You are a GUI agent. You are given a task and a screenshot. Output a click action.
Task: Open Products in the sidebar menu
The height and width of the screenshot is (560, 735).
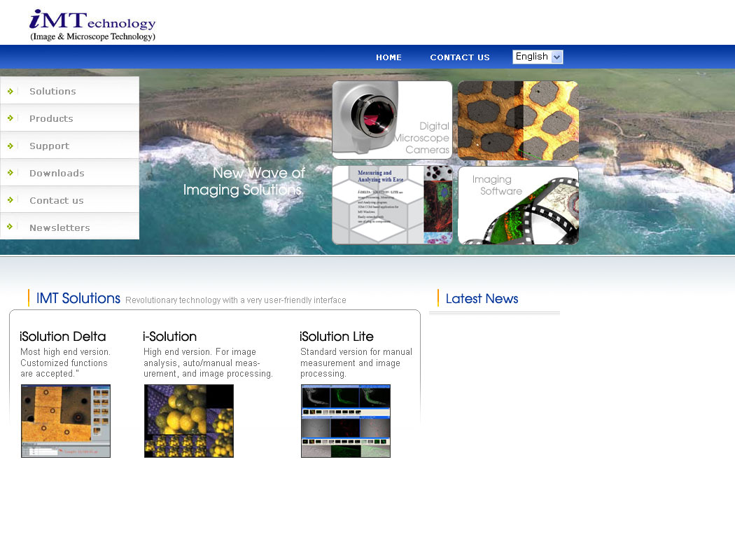click(x=51, y=118)
